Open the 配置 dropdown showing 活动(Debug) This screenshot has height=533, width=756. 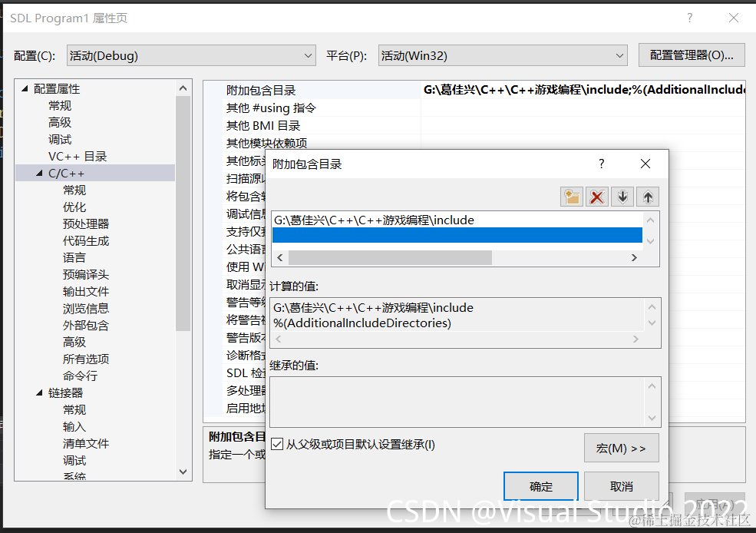point(191,55)
